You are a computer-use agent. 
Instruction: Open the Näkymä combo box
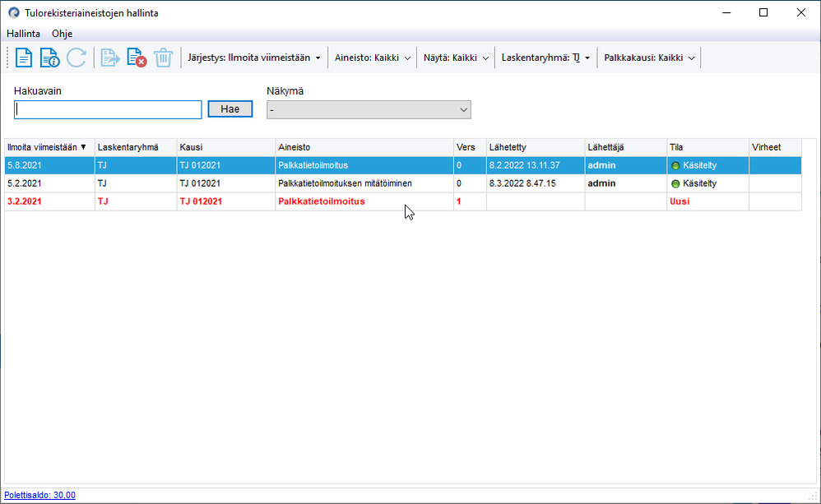point(369,110)
